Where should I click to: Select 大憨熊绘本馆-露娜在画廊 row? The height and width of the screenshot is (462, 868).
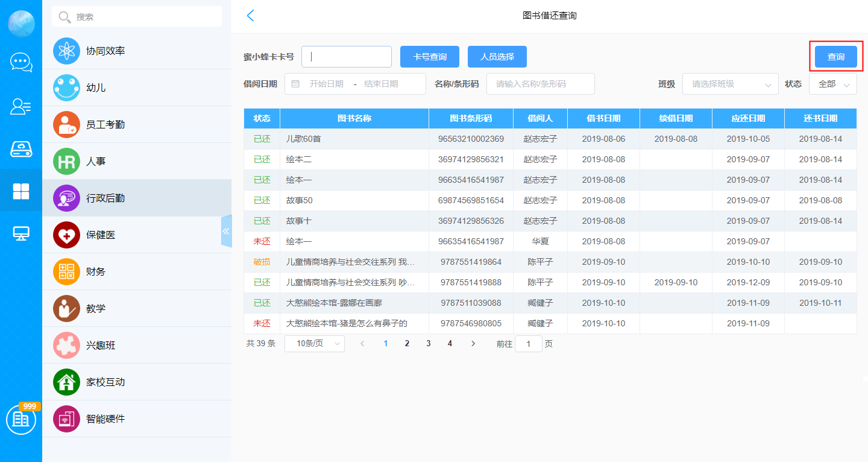coord(550,303)
